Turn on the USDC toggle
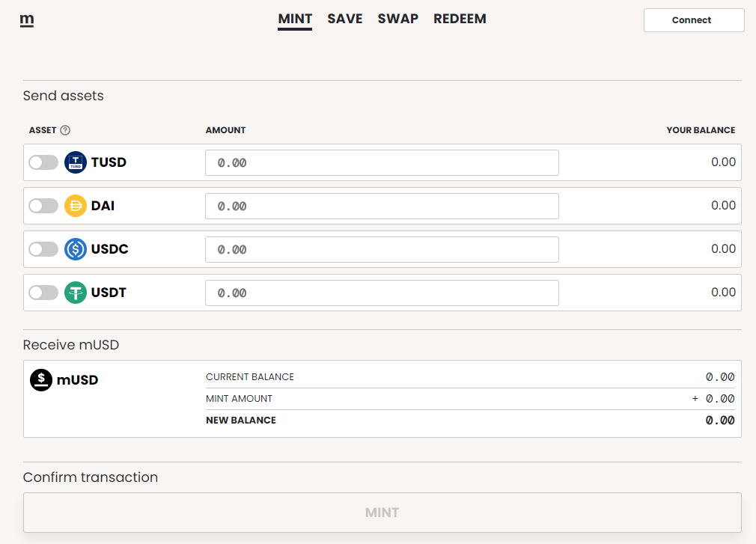The height and width of the screenshot is (544, 756). click(43, 249)
